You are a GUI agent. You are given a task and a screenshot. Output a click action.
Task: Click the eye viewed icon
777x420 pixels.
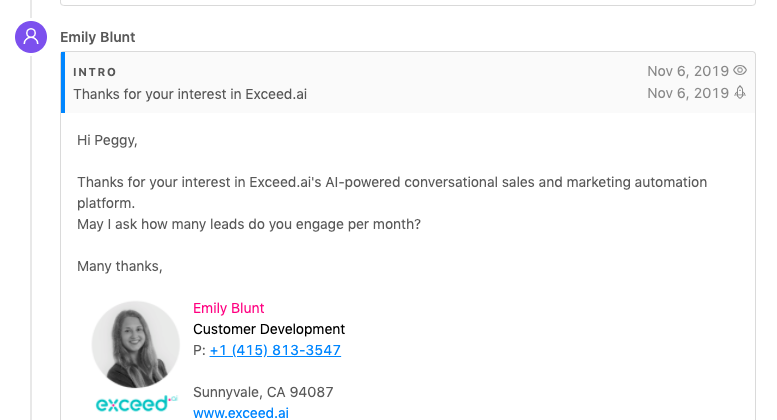740,71
